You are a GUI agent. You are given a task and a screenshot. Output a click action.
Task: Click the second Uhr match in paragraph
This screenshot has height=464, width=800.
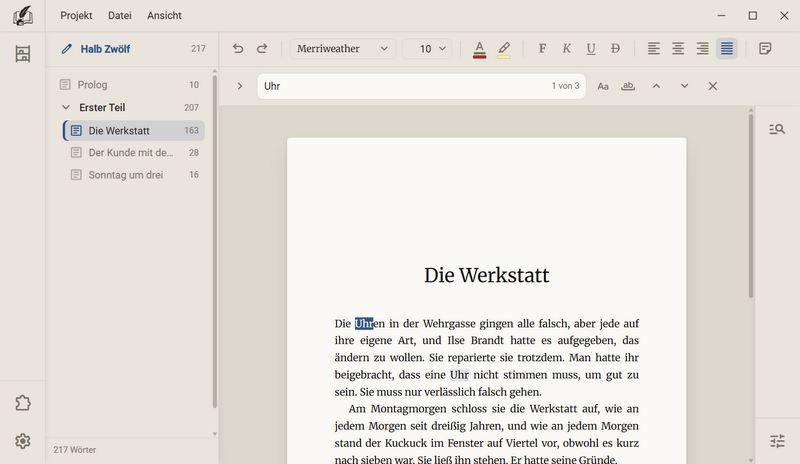(459, 375)
